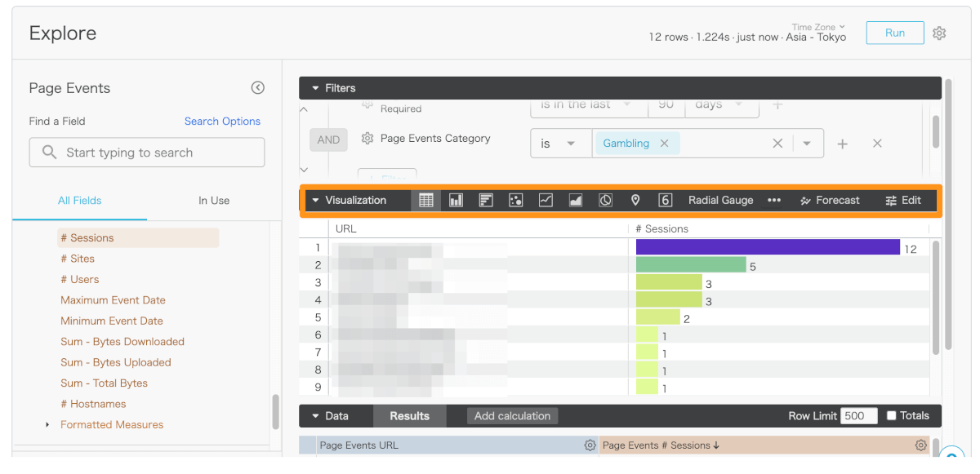This screenshot has width=980, height=474.
Task: Click the Page Events URL data header
Action: click(x=359, y=445)
